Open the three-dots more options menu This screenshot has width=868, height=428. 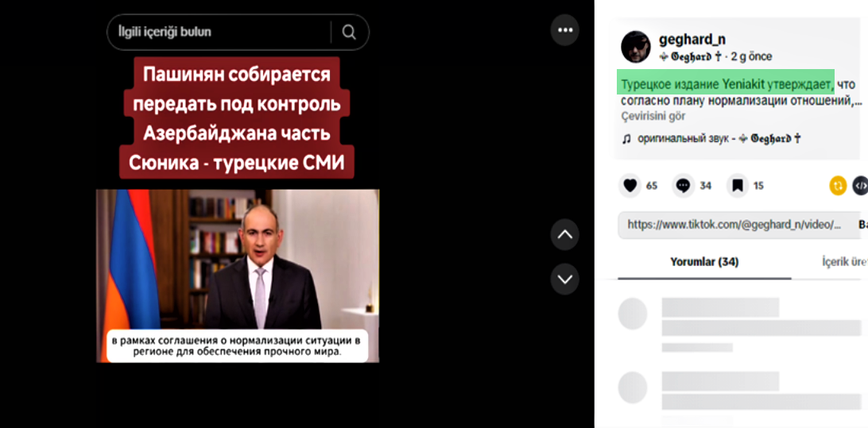pos(564,30)
